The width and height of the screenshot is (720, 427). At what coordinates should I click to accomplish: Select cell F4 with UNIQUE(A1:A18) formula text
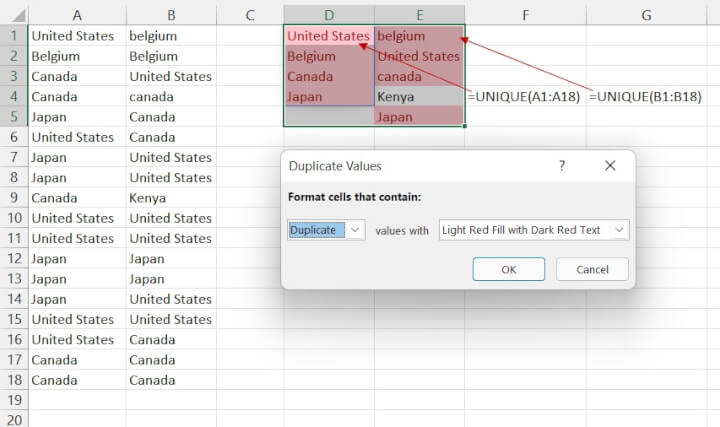pyautogui.click(x=523, y=97)
